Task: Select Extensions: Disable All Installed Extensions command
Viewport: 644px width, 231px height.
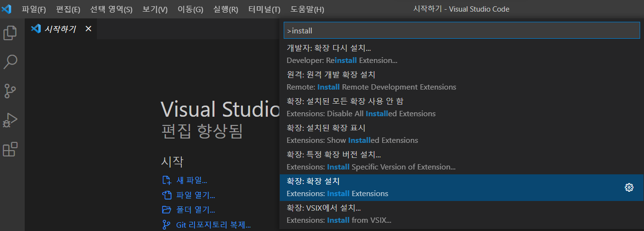Action: (x=462, y=108)
